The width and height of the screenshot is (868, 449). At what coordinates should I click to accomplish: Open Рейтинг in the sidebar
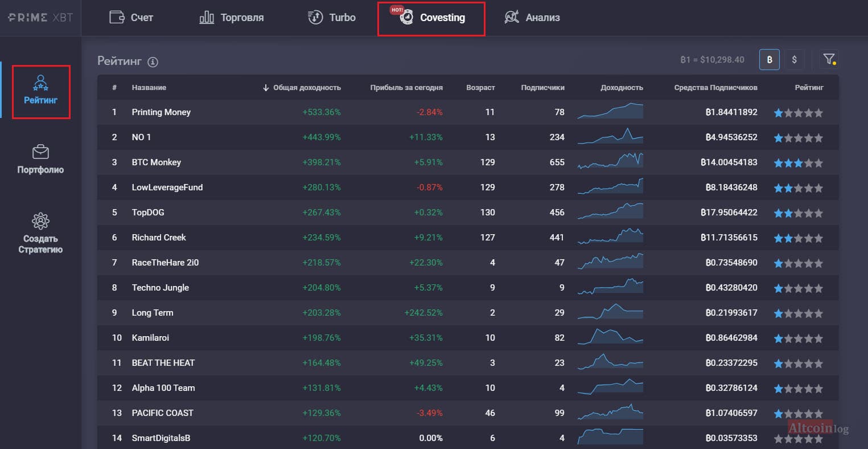click(41, 91)
